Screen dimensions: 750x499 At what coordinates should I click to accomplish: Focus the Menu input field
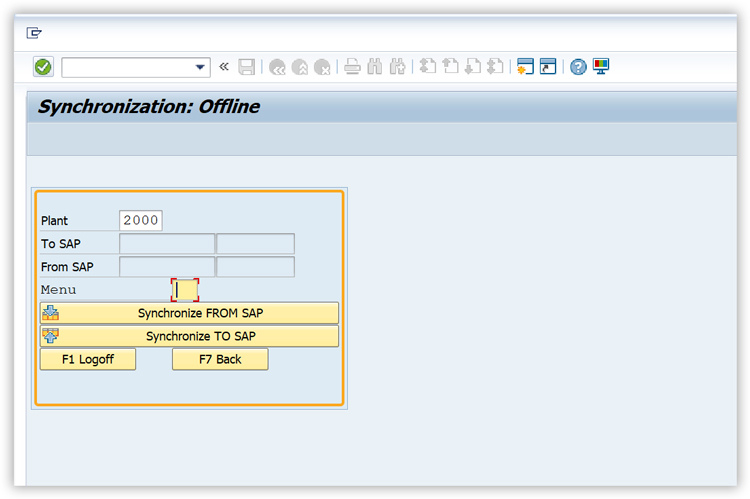point(185,289)
